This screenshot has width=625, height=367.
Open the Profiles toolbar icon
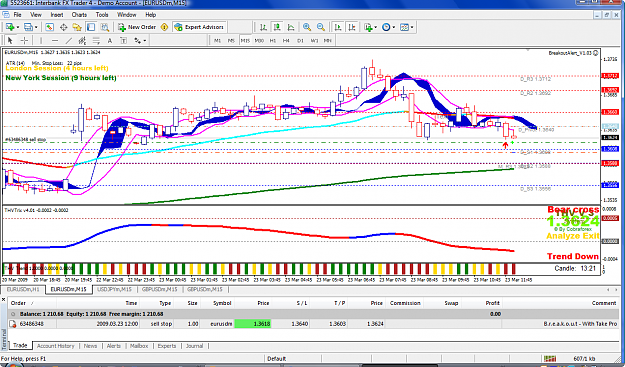[28, 27]
